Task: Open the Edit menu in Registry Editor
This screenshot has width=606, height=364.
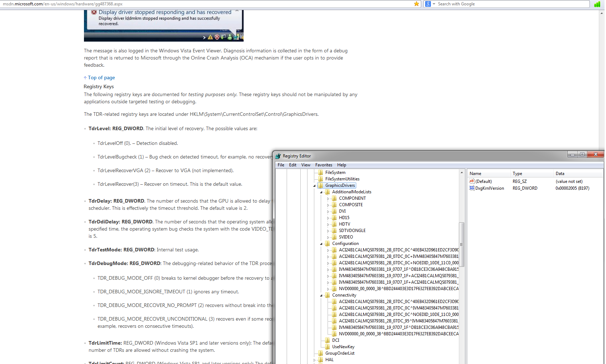Action: coord(293,165)
